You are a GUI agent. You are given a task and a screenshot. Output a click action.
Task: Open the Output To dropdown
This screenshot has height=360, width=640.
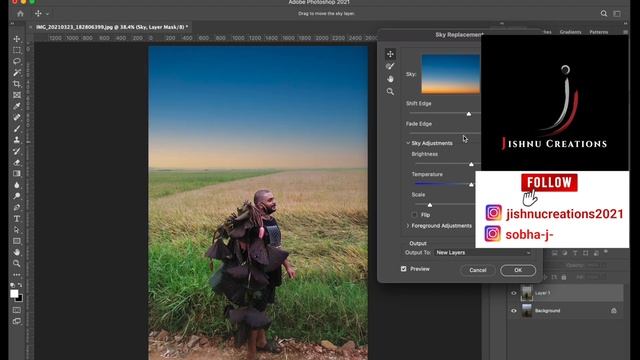[x=483, y=253]
